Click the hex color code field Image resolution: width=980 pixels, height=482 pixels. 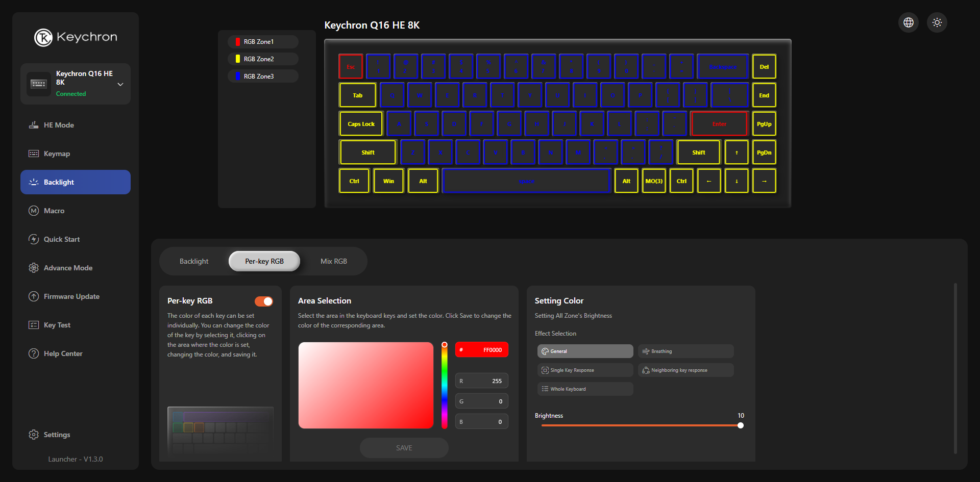(482, 350)
